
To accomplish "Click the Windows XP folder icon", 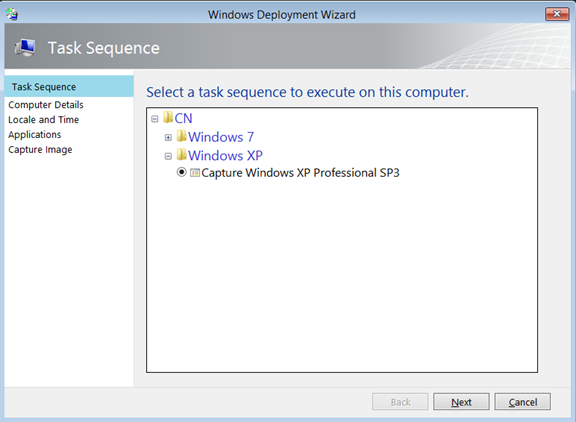I will click(181, 155).
